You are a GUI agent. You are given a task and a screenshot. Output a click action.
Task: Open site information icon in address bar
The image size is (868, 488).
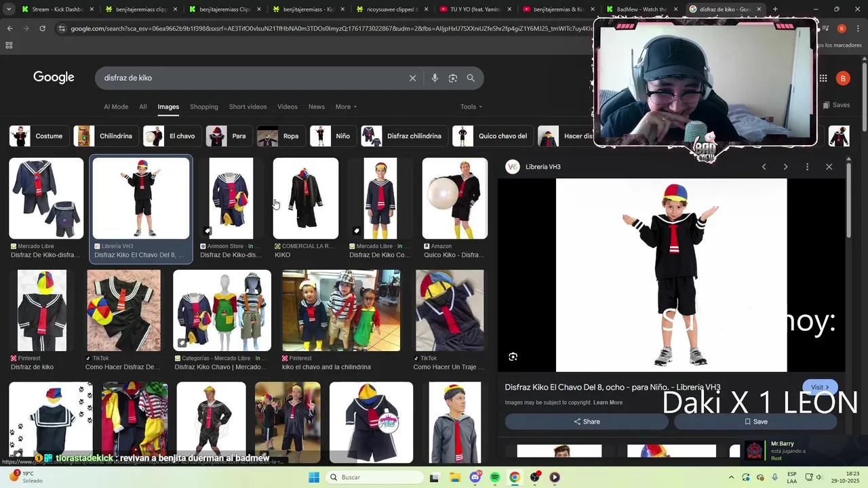(62, 28)
